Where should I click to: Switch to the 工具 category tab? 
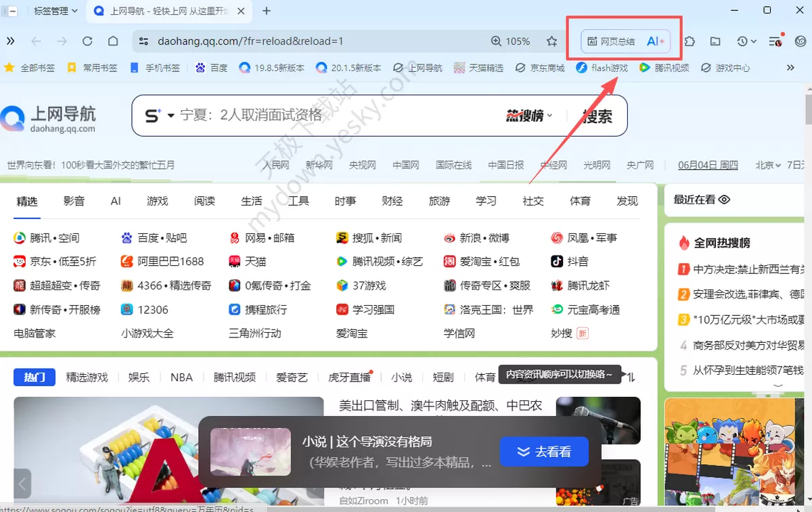[298, 201]
